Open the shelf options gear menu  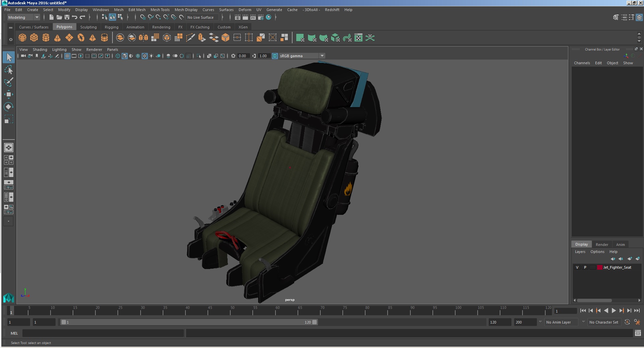(11, 39)
